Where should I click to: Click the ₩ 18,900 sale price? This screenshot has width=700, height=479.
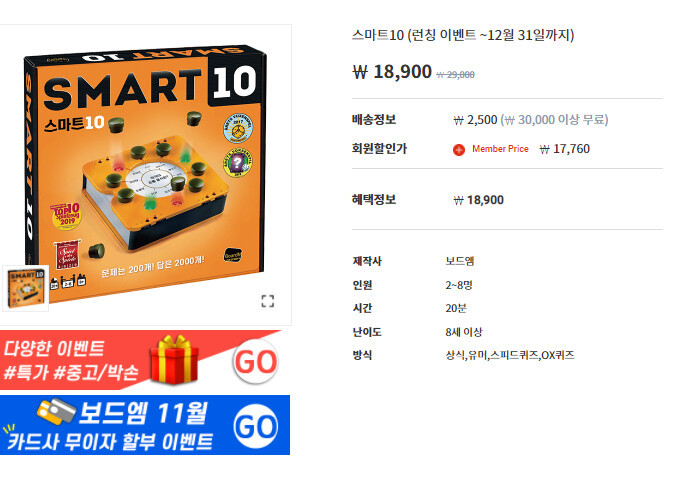[392, 72]
